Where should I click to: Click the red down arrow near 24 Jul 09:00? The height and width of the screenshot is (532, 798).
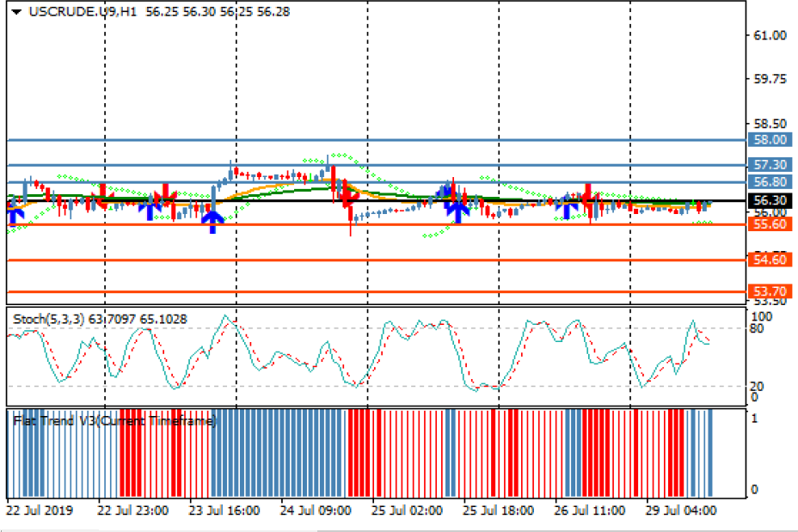pos(349,198)
